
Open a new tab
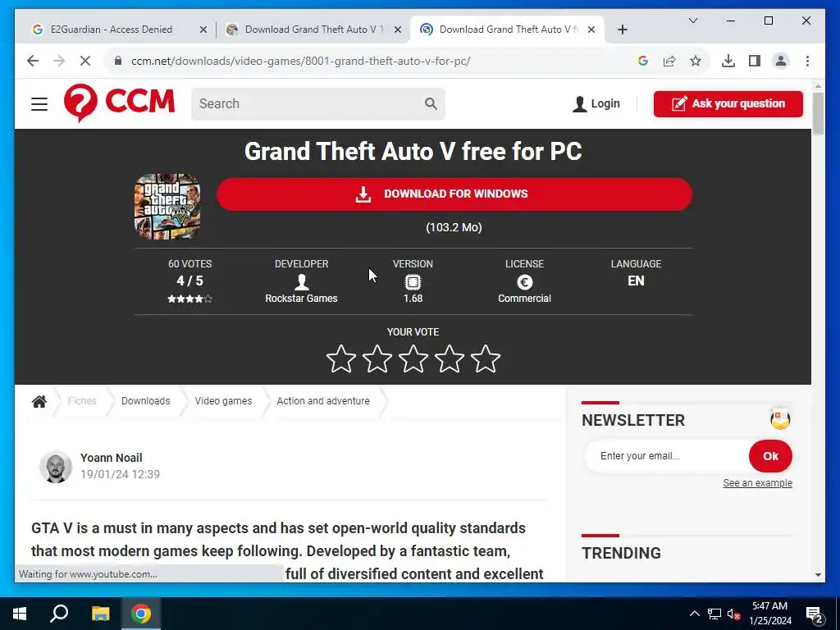pyautogui.click(x=622, y=30)
